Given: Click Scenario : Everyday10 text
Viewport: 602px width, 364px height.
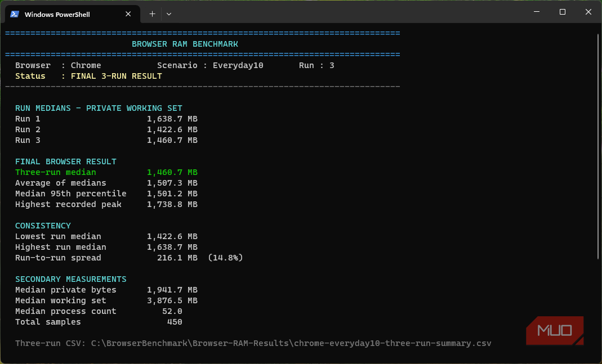Looking at the screenshot, I should point(211,65).
